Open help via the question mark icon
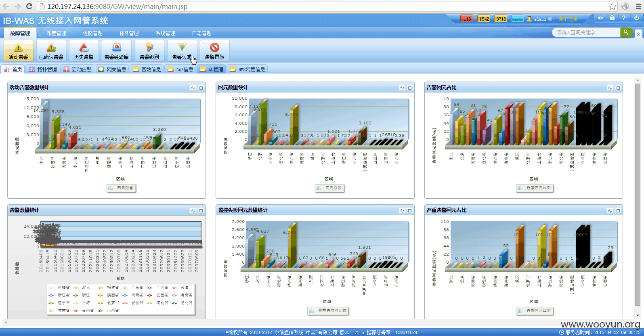The width and height of the screenshot is (644, 336). coord(624,18)
